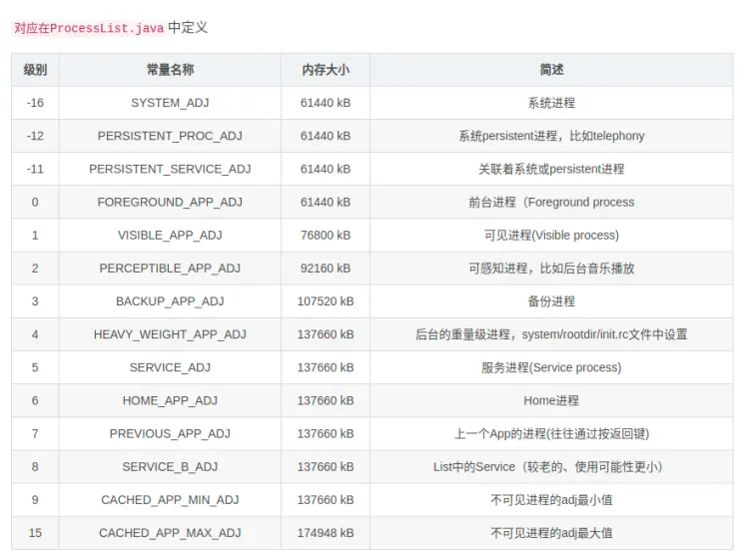748x560 pixels.
Task: Click the 备份进程 description cell
Action: point(551,301)
